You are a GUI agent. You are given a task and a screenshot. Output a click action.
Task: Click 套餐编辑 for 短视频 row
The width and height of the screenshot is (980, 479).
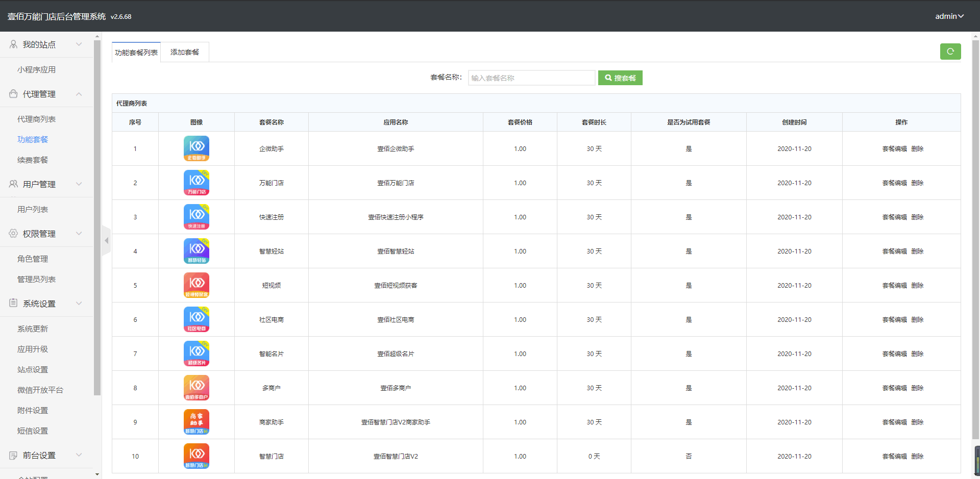click(894, 285)
